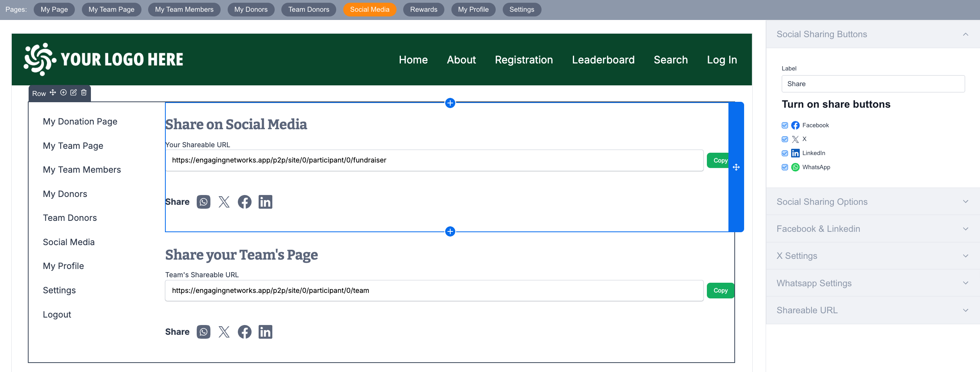Open My Team Page in the sidebar
This screenshot has width=980, height=372.
[x=73, y=146]
